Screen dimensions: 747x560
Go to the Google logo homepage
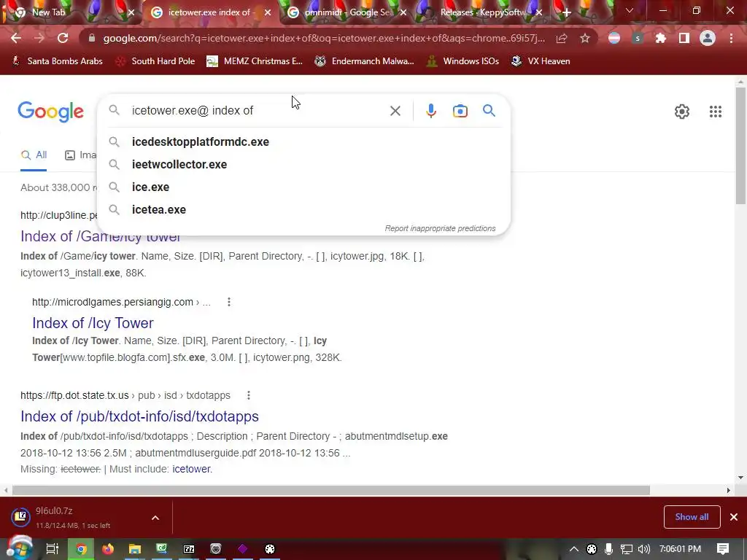[x=51, y=112]
